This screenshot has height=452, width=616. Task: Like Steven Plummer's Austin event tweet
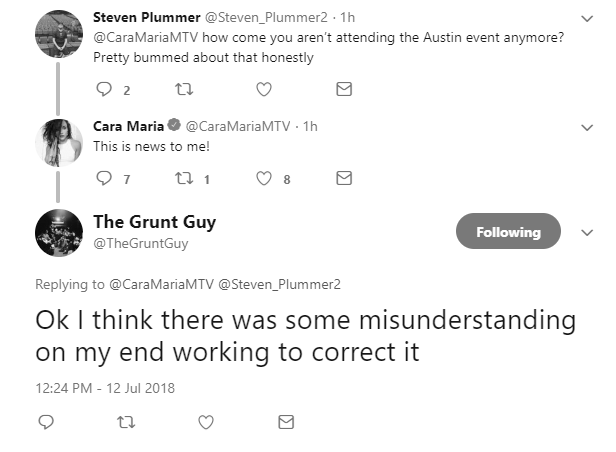click(264, 90)
